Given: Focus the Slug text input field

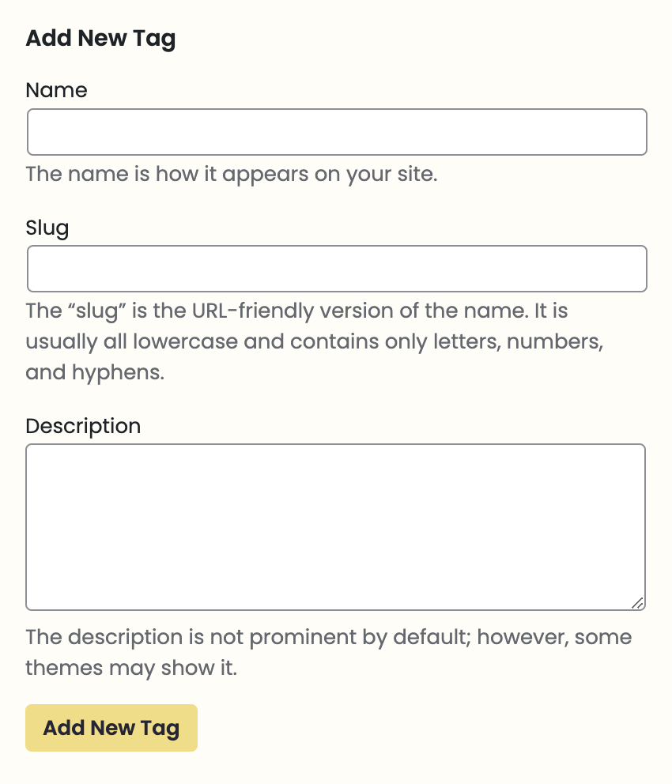Looking at the screenshot, I should point(337,269).
